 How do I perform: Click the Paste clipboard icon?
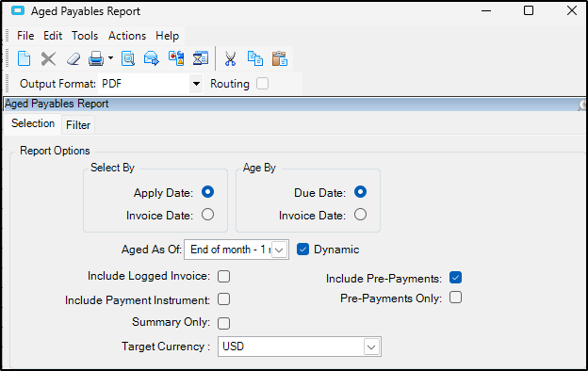click(280, 58)
